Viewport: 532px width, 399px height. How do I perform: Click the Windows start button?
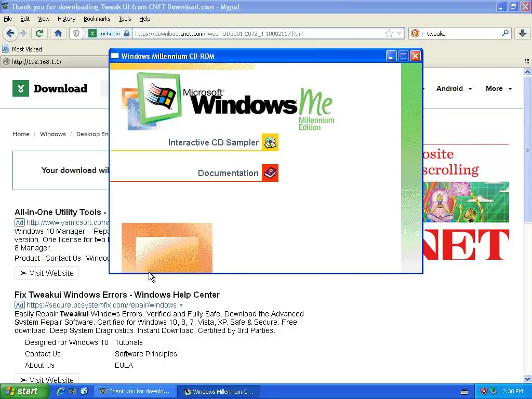click(x=24, y=392)
